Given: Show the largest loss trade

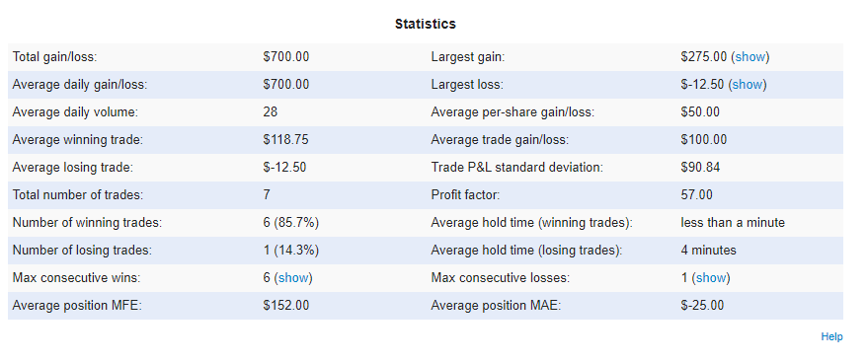Looking at the screenshot, I should (748, 85).
